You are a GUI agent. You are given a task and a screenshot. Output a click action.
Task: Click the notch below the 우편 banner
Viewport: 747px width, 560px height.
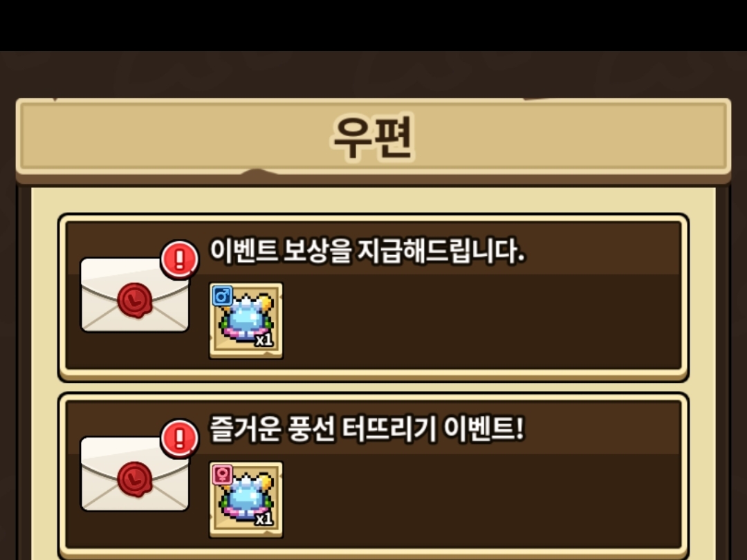pyautogui.click(x=257, y=172)
